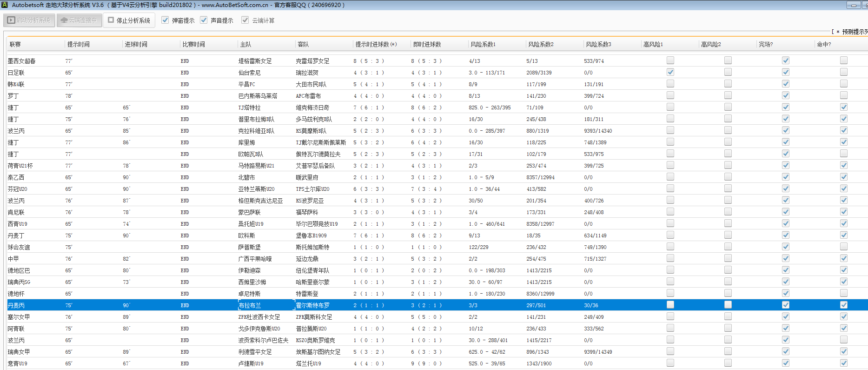This screenshot has height=370, width=868.
Task: Uncheck 高风险1 box in the 日足联 row
Action: 670,72
